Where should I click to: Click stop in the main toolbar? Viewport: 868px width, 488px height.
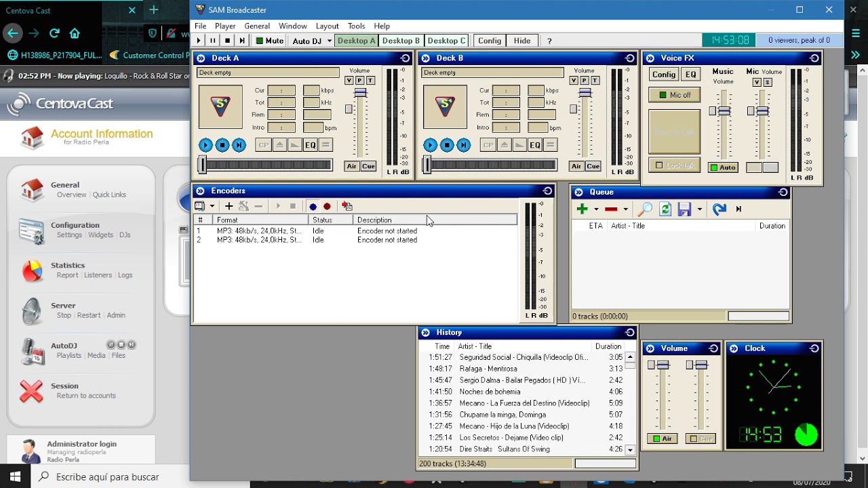click(227, 41)
